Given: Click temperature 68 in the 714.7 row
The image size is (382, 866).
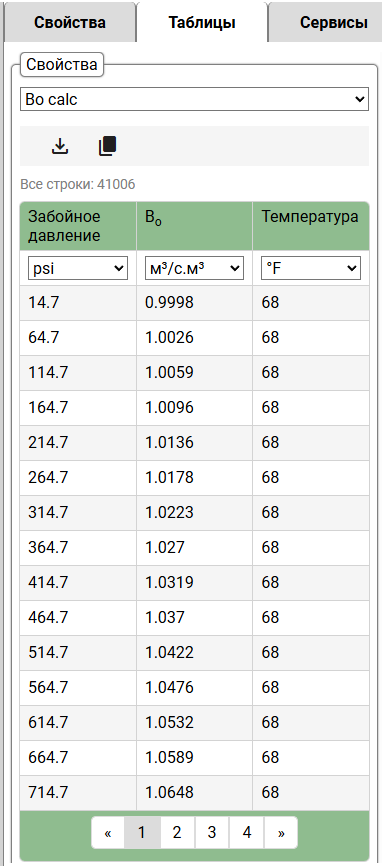Looking at the screenshot, I should tap(311, 793).
